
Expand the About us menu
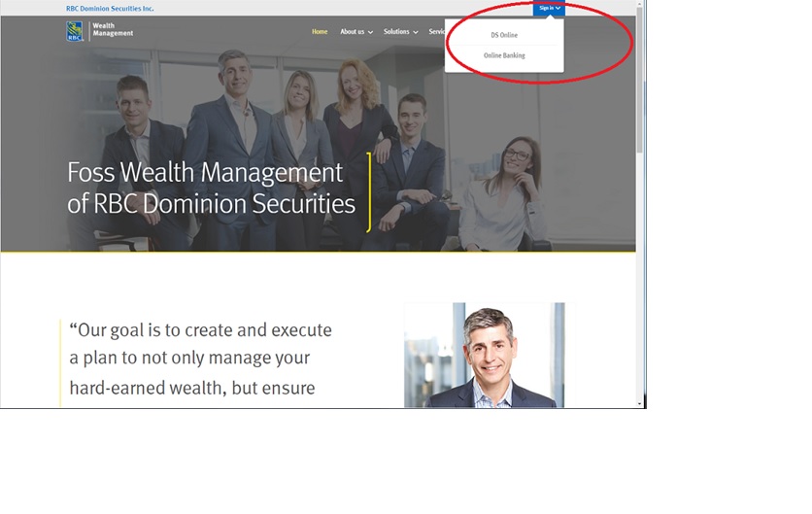click(356, 32)
